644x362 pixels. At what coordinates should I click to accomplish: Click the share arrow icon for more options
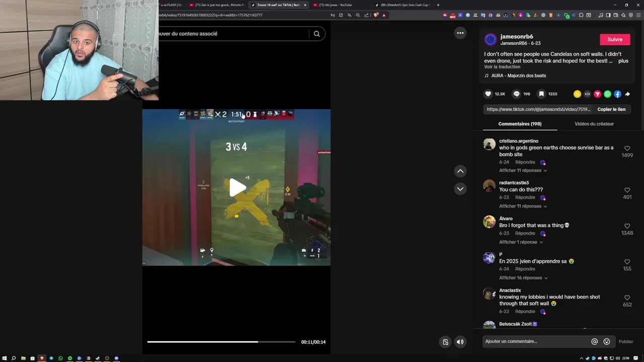point(627,94)
